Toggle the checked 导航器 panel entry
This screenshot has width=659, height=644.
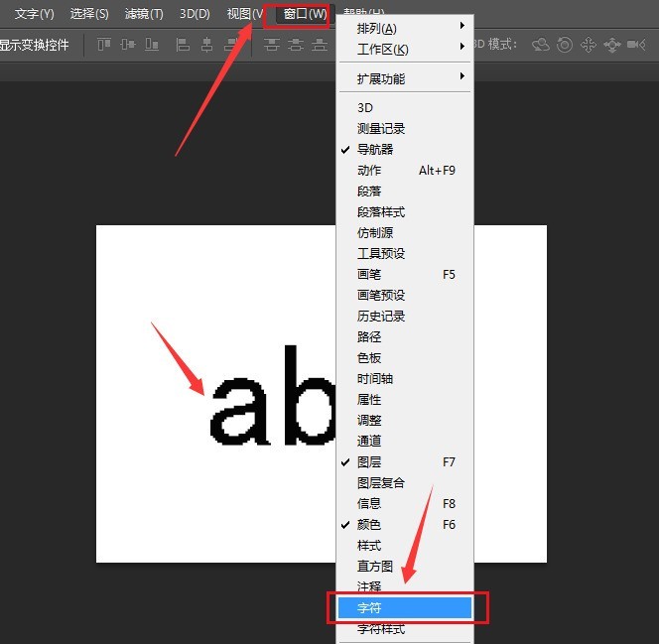[405, 150]
